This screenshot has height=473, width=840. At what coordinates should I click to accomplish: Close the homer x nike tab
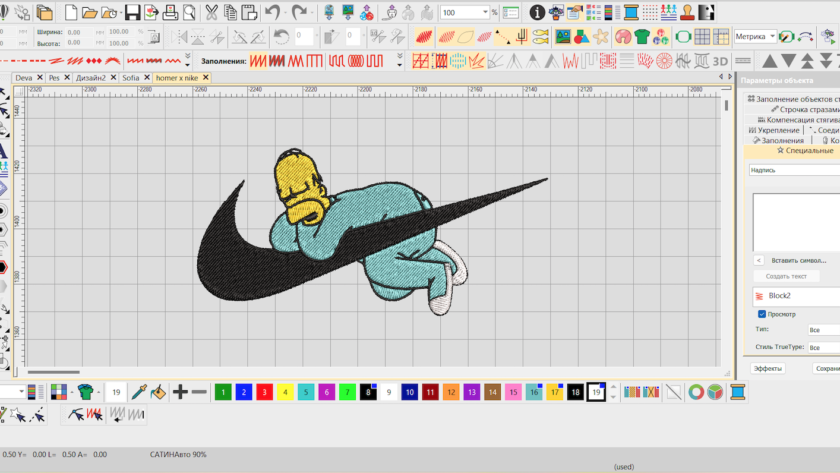click(x=205, y=78)
